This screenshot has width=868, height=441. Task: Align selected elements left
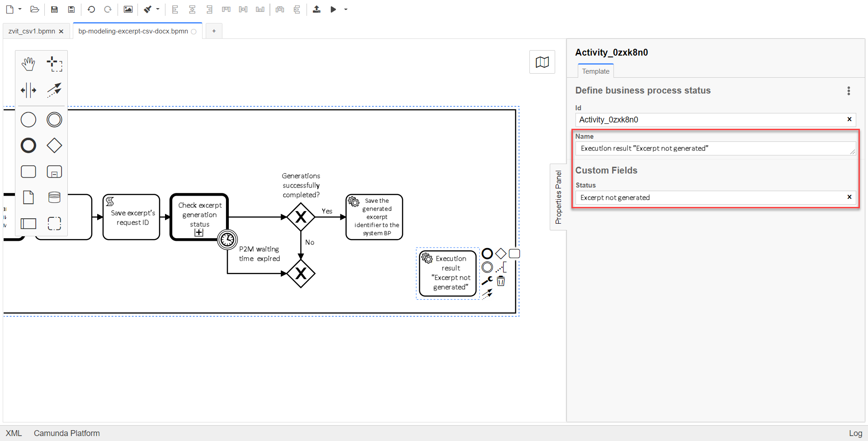click(x=175, y=9)
